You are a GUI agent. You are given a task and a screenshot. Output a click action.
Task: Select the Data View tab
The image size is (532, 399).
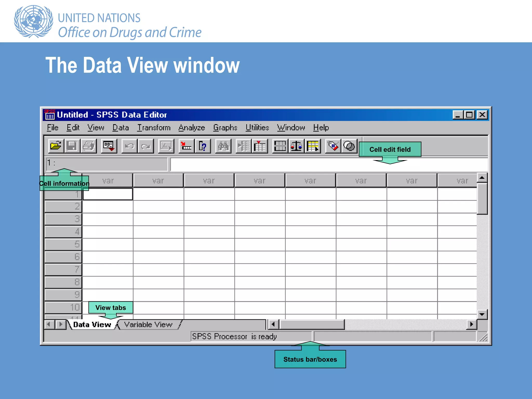(x=92, y=324)
